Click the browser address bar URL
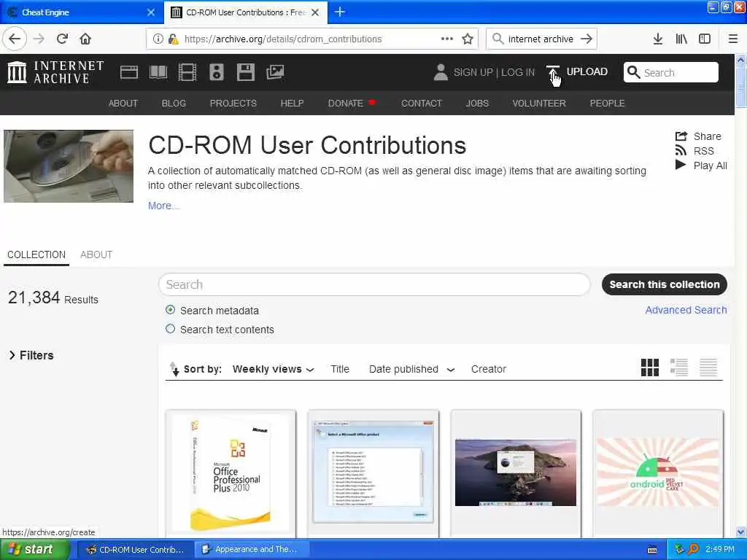 click(x=283, y=39)
